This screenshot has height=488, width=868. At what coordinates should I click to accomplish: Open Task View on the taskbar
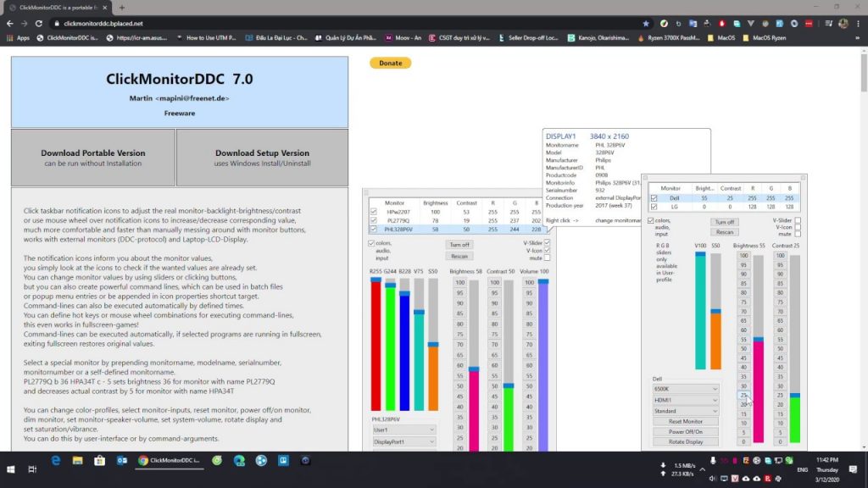click(32, 469)
